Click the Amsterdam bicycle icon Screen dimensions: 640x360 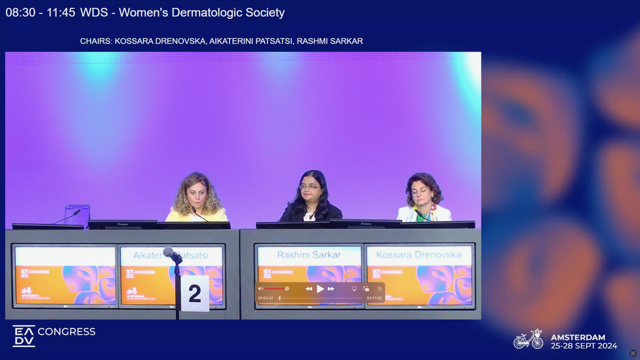528,340
